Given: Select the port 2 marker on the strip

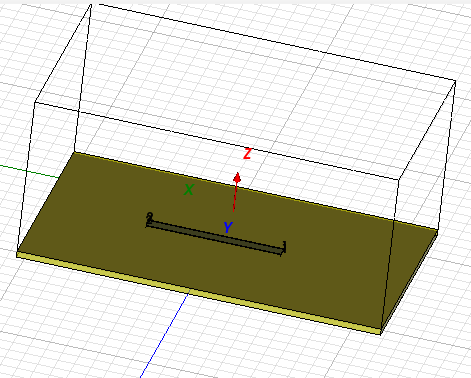Looking at the screenshot, I should tap(150, 218).
